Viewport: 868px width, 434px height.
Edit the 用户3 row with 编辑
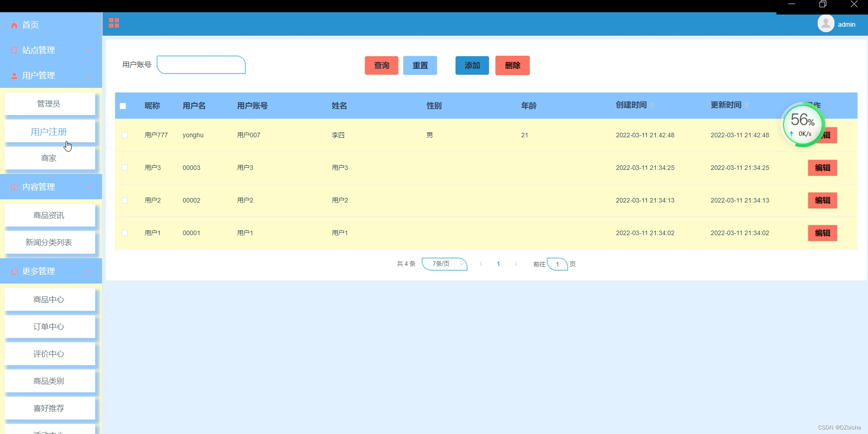[x=823, y=168]
